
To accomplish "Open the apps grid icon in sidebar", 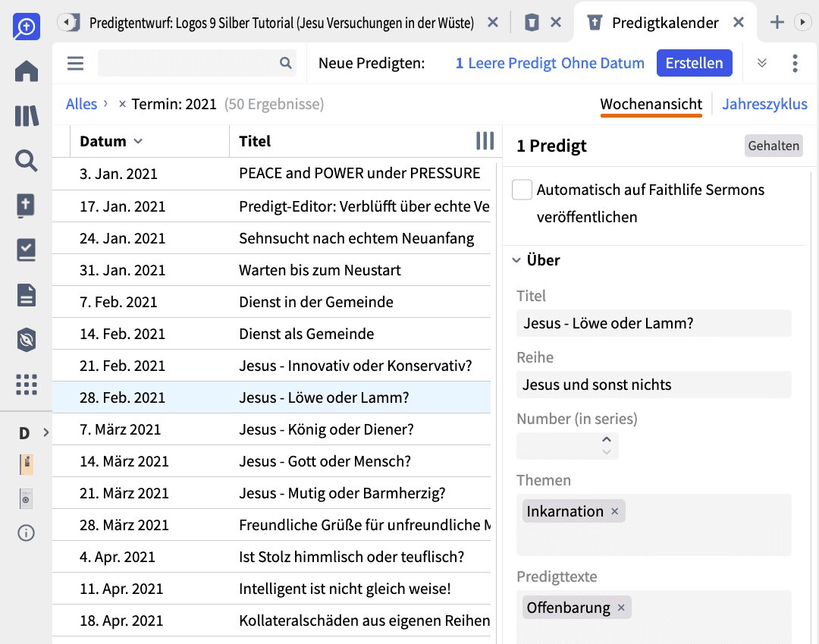I will pos(27,385).
